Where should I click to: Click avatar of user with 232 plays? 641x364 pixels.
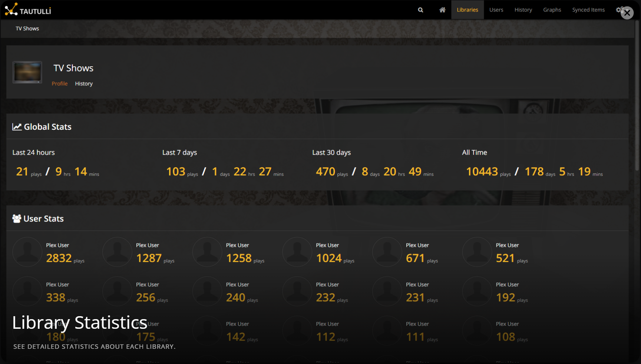click(297, 291)
